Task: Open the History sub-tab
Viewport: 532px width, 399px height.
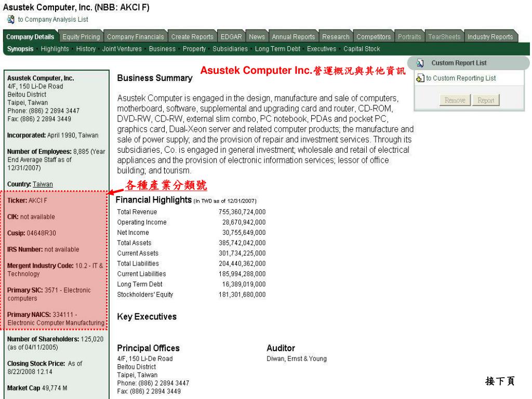Action: click(x=86, y=49)
